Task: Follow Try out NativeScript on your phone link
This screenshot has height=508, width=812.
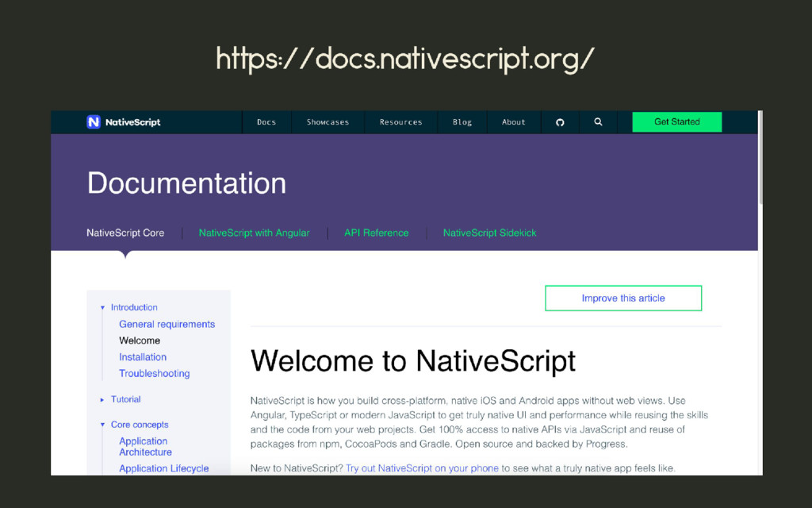Action: (x=422, y=468)
